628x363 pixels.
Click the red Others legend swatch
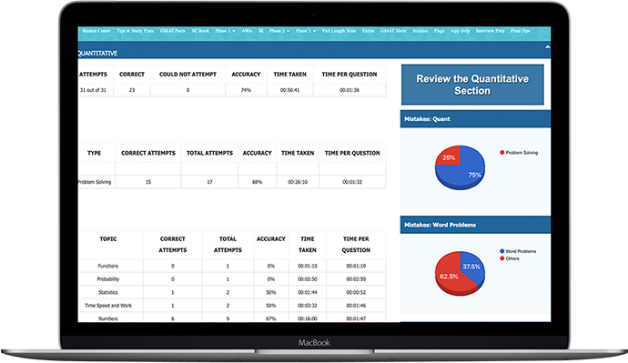point(502,258)
